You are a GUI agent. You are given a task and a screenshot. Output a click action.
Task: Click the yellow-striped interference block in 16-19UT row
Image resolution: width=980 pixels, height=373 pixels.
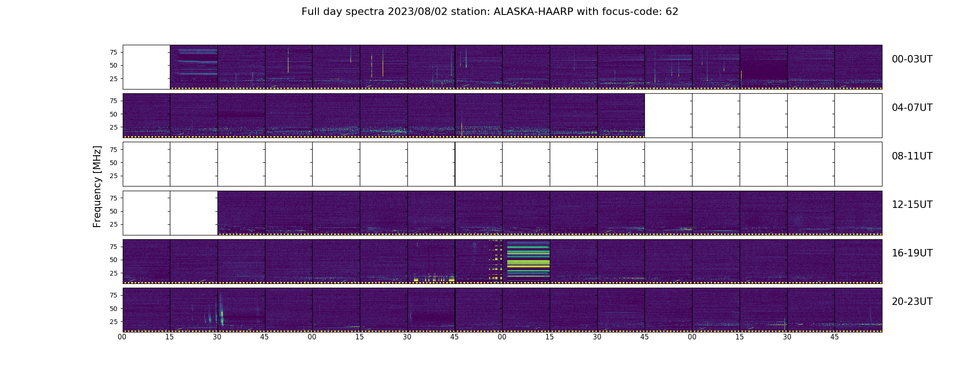tap(528, 260)
